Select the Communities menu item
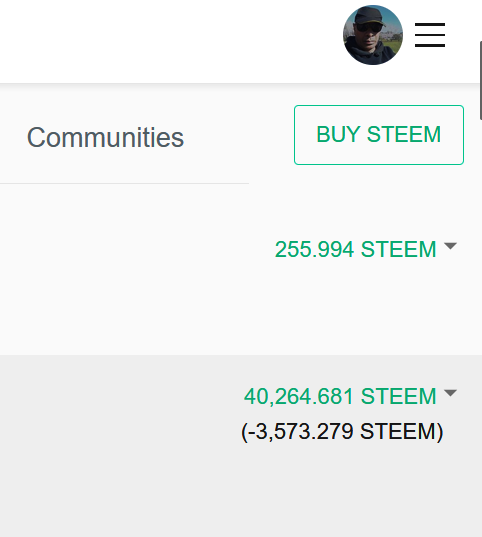482x537 pixels. tap(105, 137)
